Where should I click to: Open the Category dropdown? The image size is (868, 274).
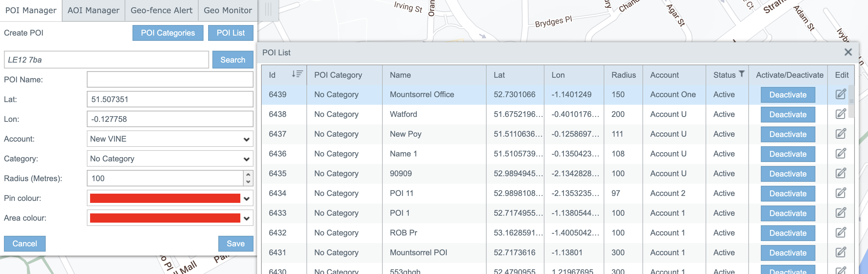pyautogui.click(x=170, y=159)
